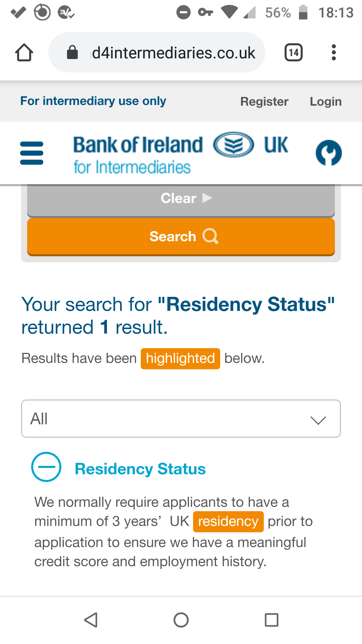Open the browser three-dot overflow menu

tap(334, 52)
